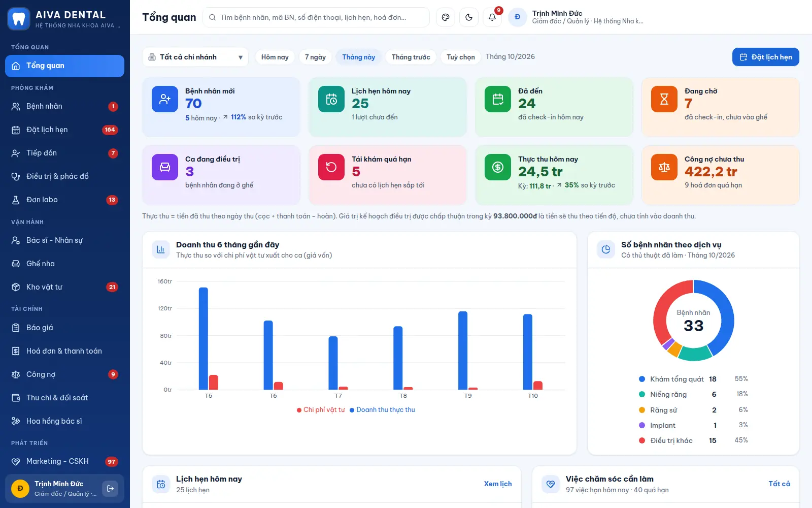This screenshot has width=812, height=508.
Task: Click the Đã đến card icon
Action: [x=498, y=99]
